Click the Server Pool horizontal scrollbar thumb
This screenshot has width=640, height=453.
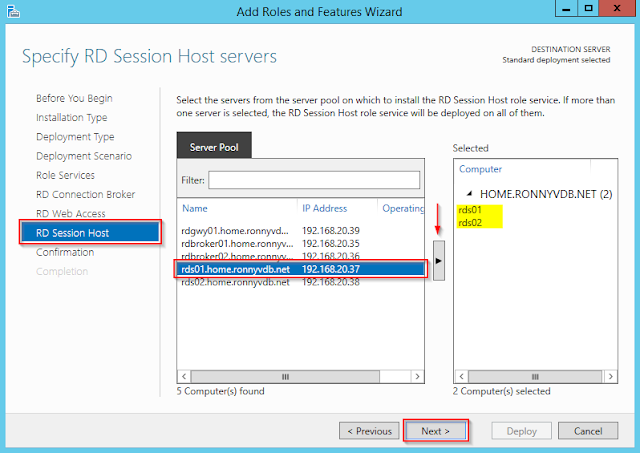click(x=283, y=377)
